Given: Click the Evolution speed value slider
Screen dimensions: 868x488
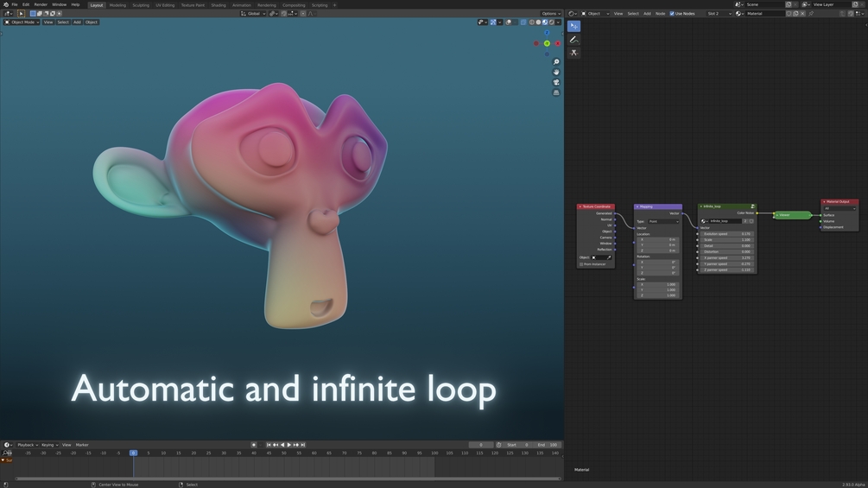Looking at the screenshot, I should click(727, 233).
